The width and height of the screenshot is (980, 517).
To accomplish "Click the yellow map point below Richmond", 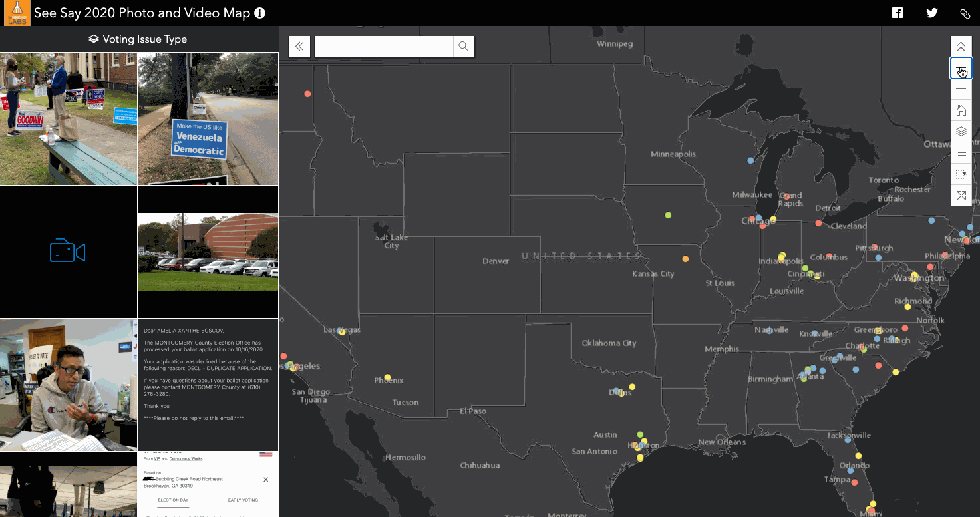I will 907,307.
